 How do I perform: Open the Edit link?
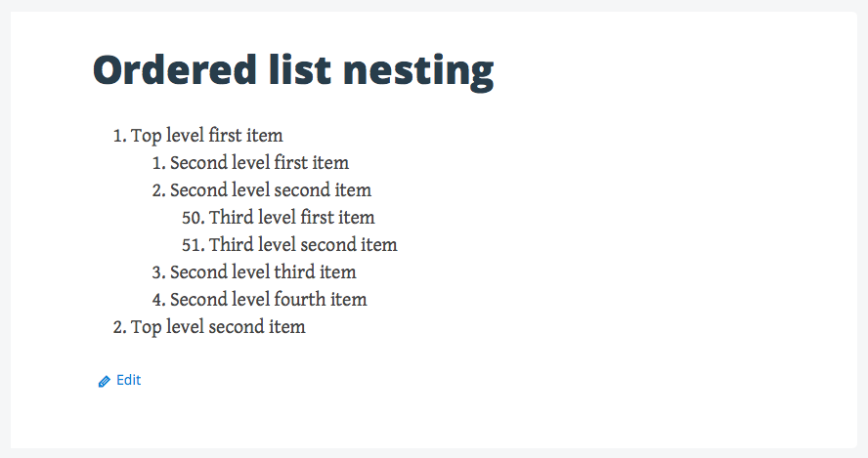(x=128, y=380)
